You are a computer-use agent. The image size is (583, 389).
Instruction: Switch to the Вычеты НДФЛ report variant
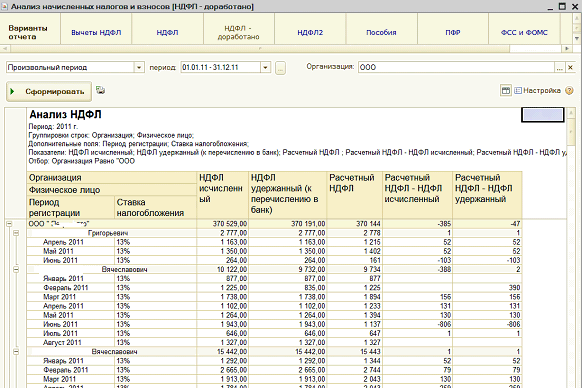(x=96, y=32)
